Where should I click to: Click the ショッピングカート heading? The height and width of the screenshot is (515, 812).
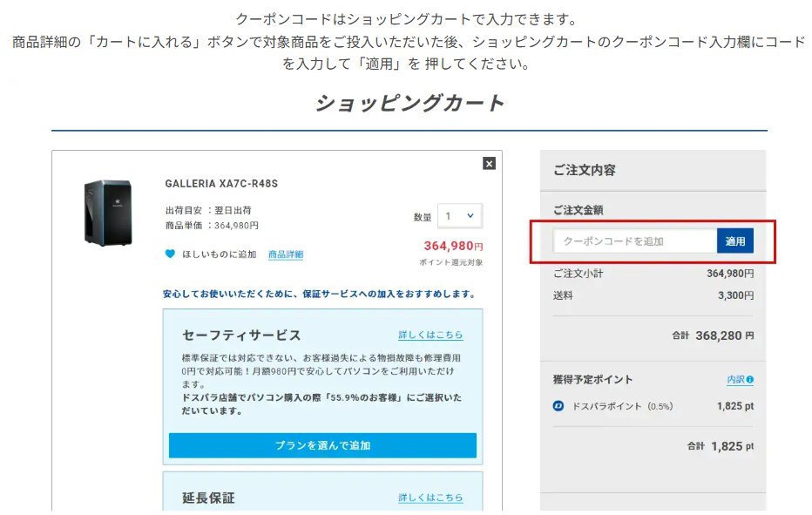409,103
